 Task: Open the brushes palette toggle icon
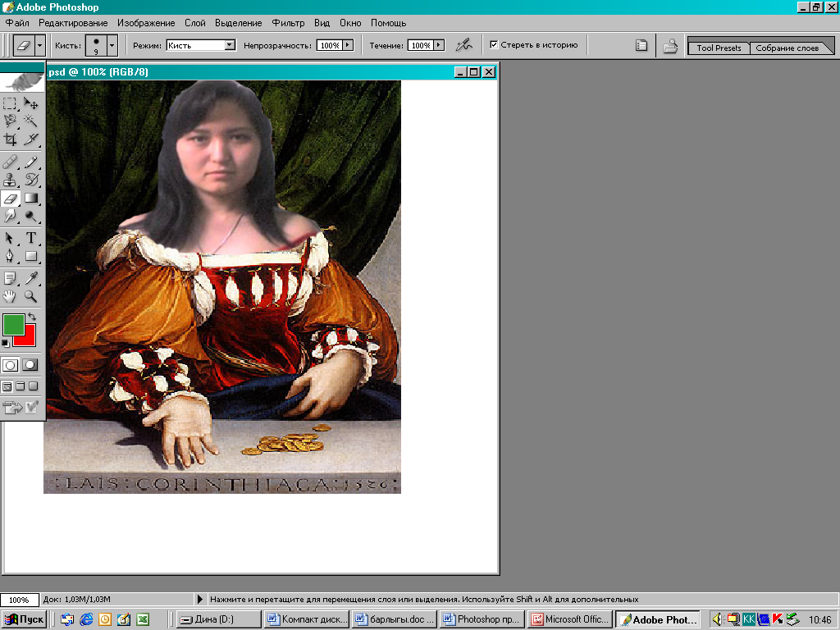(x=641, y=46)
